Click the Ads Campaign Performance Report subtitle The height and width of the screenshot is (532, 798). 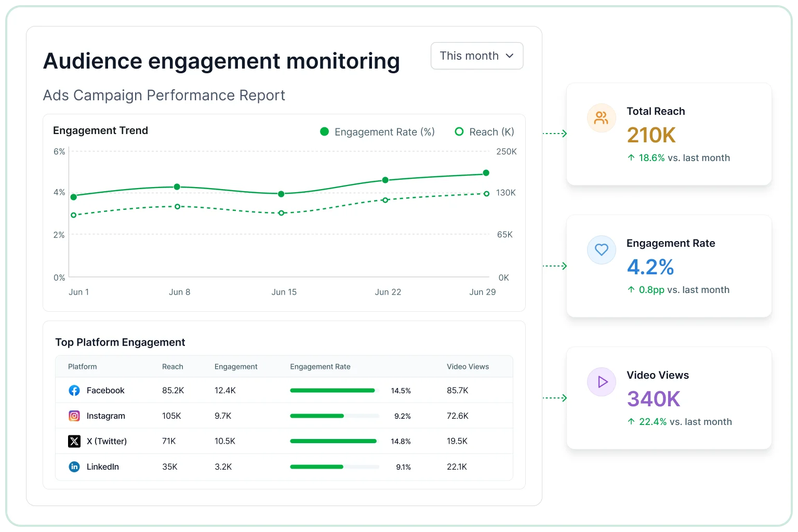[164, 95]
